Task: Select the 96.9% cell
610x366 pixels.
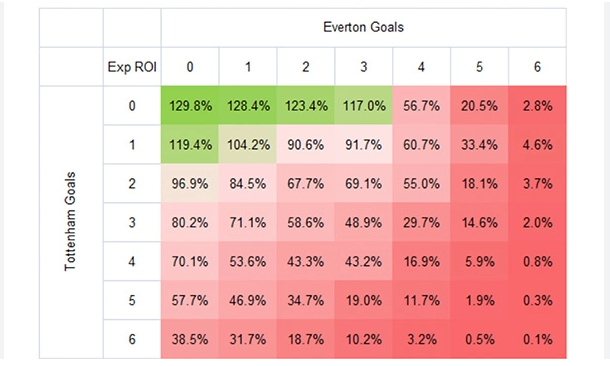Action: (190, 183)
